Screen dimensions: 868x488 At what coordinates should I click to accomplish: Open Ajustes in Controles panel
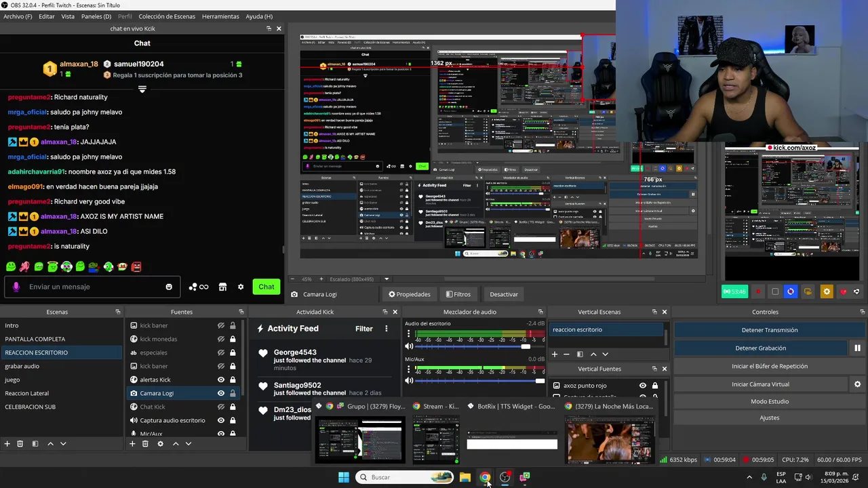click(x=769, y=418)
